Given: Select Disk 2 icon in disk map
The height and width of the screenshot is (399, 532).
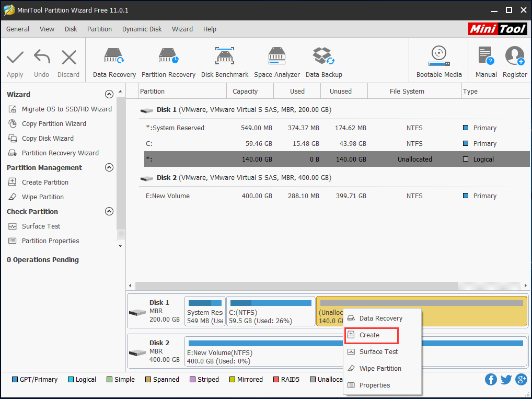Looking at the screenshot, I should [137, 353].
